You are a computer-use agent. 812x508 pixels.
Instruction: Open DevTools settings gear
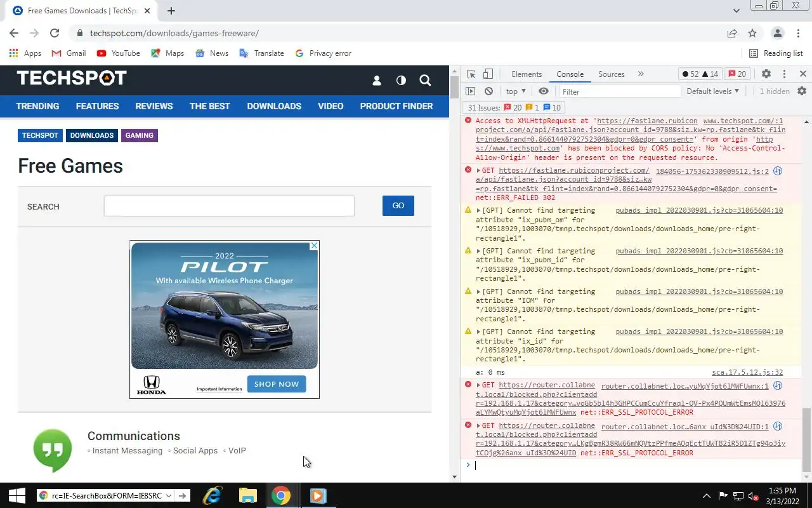(766, 74)
